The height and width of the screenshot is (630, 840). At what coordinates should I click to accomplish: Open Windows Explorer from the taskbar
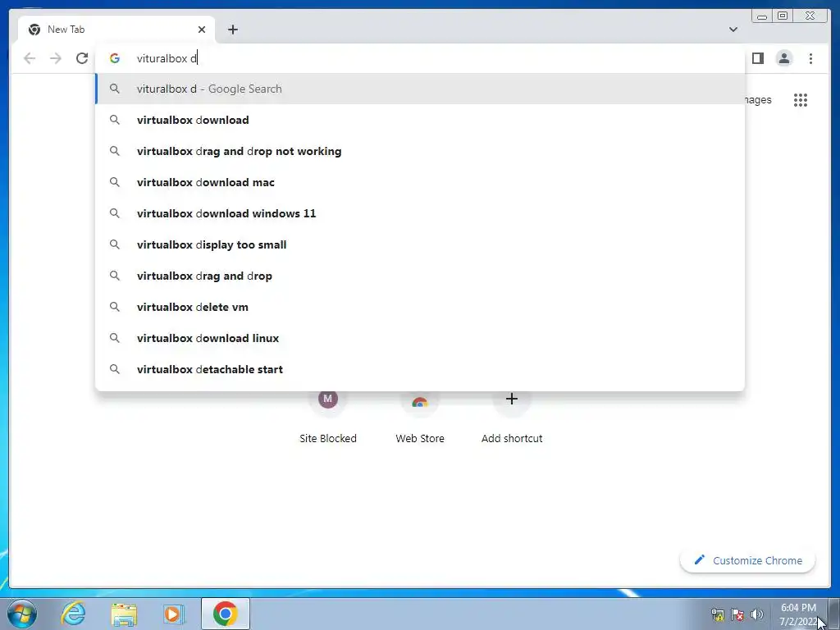coord(124,614)
